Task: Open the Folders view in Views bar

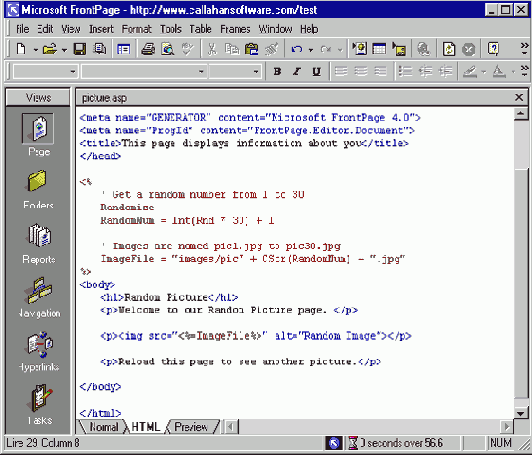Action: click(x=38, y=182)
